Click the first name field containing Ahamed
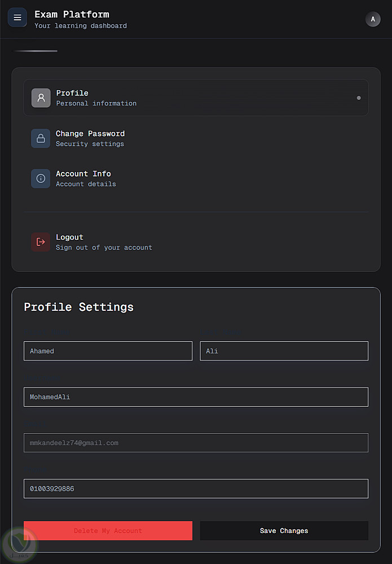The height and width of the screenshot is (564, 392). (108, 351)
